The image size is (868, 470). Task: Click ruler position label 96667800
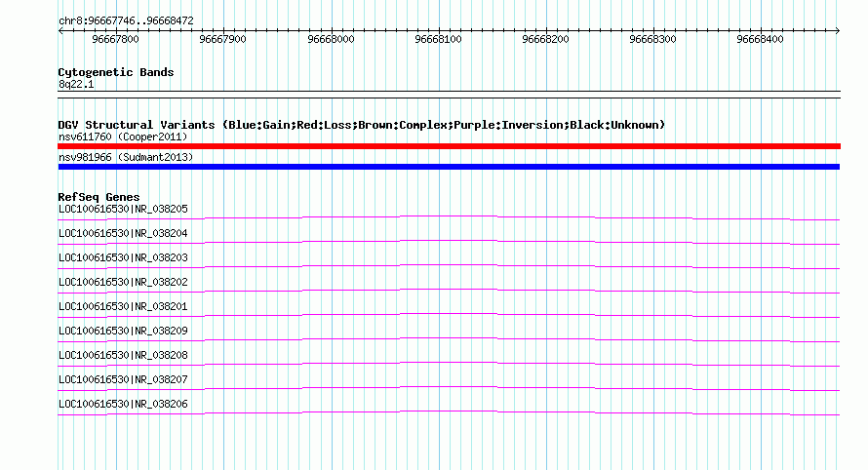click(115, 39)
